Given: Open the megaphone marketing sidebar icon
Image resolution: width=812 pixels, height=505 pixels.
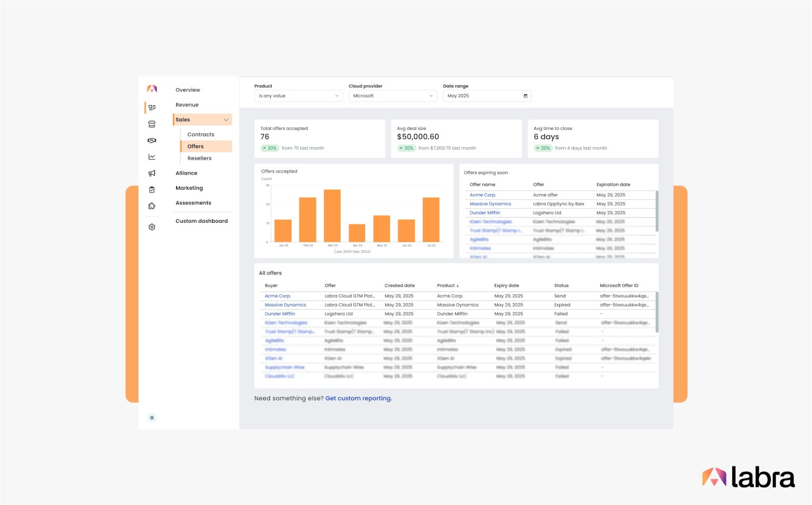Looking at the screenshot, I should pos(152,173).
